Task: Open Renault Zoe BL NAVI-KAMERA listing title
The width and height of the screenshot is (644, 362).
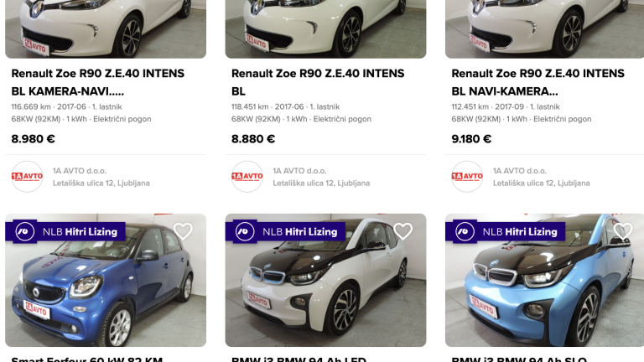Action: (x=538, y=82)
